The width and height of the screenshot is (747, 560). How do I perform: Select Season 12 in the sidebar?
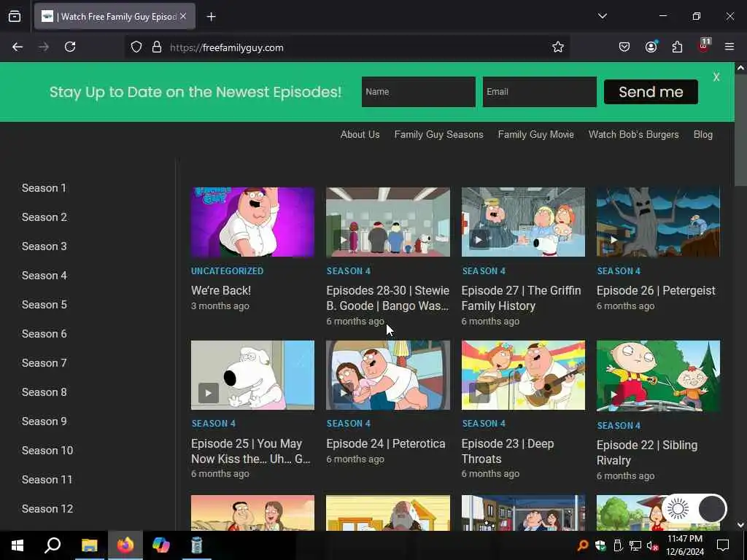pyautogui.click(x=47, y=509)
